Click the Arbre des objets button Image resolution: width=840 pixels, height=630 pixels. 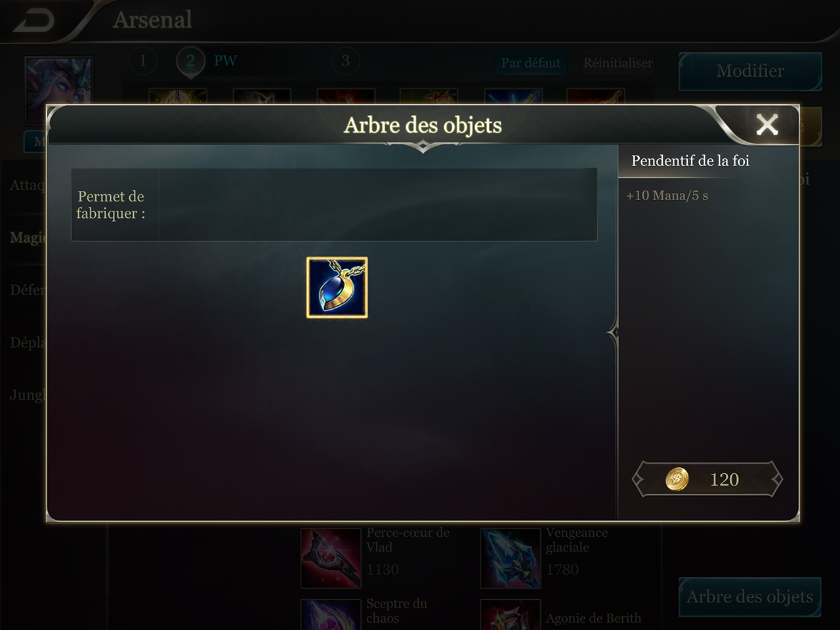tap(750, 597)
